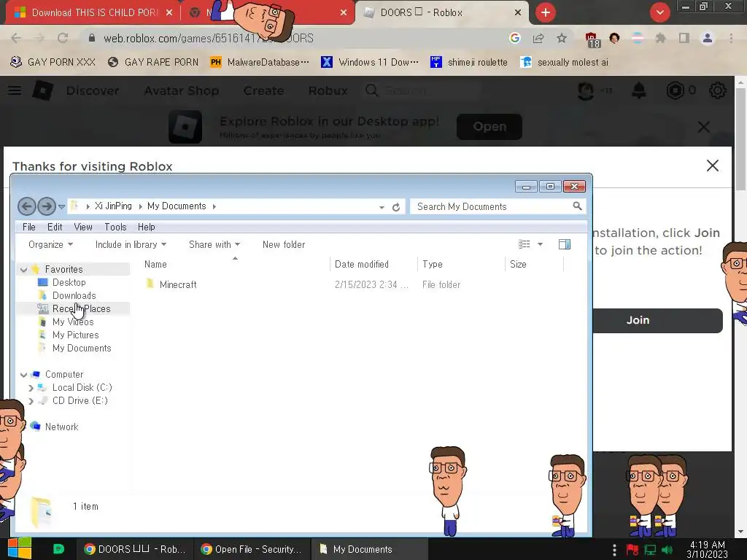The width and height of the screenshot is (747, 560).
Task: Click the red flag tray icon
Action: pos(632,550)
